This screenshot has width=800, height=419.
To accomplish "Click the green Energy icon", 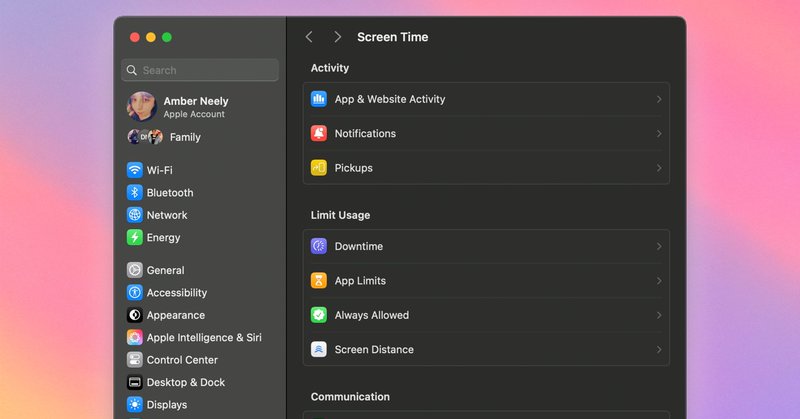I will (x=135, y=237).
